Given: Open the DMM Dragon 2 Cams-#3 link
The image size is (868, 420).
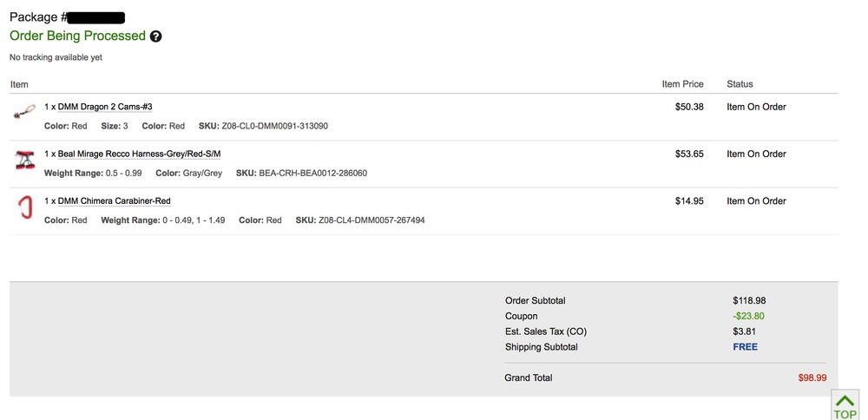Looking at the screenshot, I should pyautogui.click(x=105, y=107).
